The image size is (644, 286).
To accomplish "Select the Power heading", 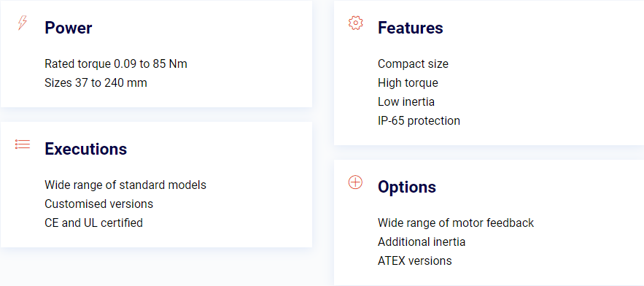I will (x=68, y=28).
